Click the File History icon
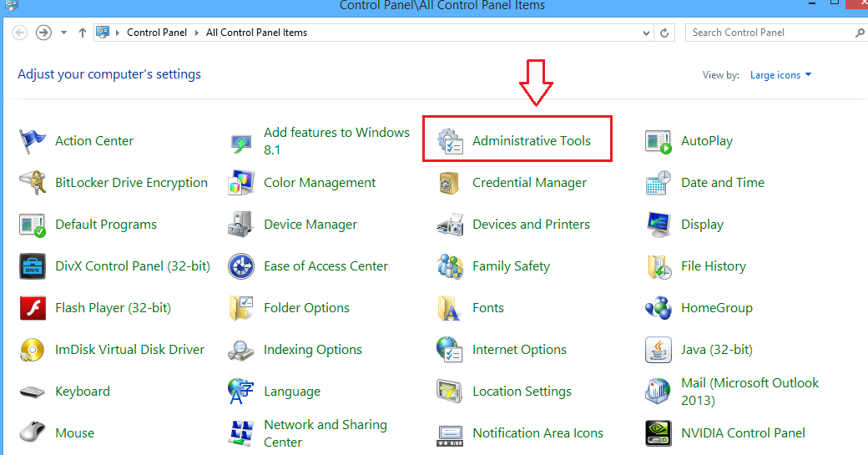 coord(659,266)
